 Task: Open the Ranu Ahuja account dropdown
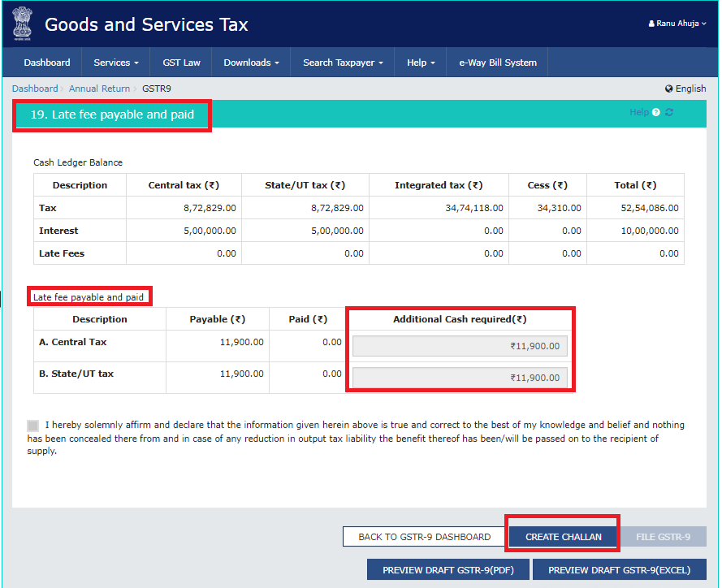point(677,24)
